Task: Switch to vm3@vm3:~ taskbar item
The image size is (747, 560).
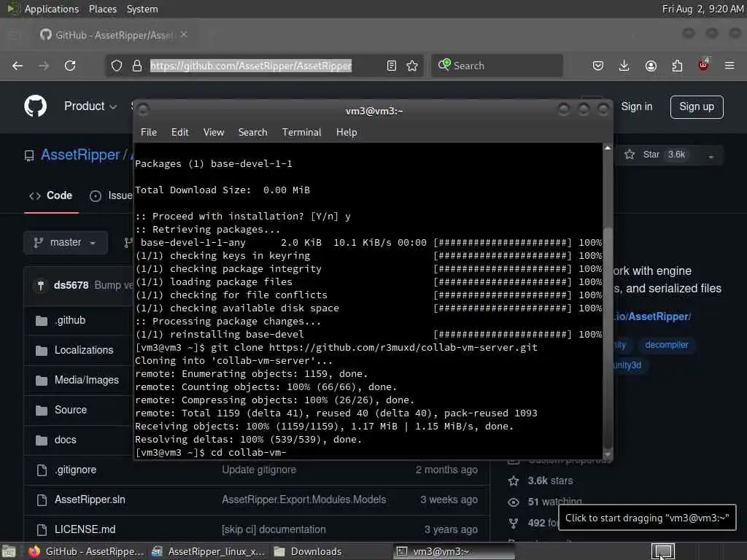Action: tap(454, 551)
